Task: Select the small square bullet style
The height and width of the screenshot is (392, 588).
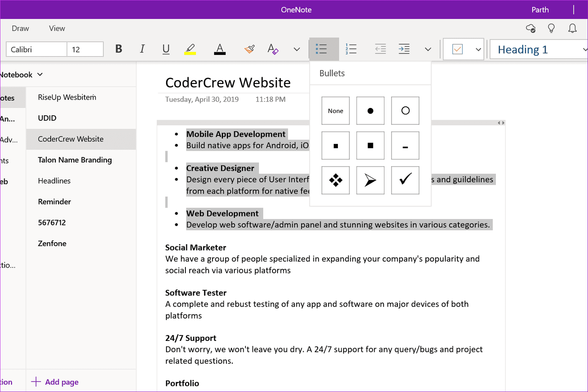Action: click(x=335, y=146)
